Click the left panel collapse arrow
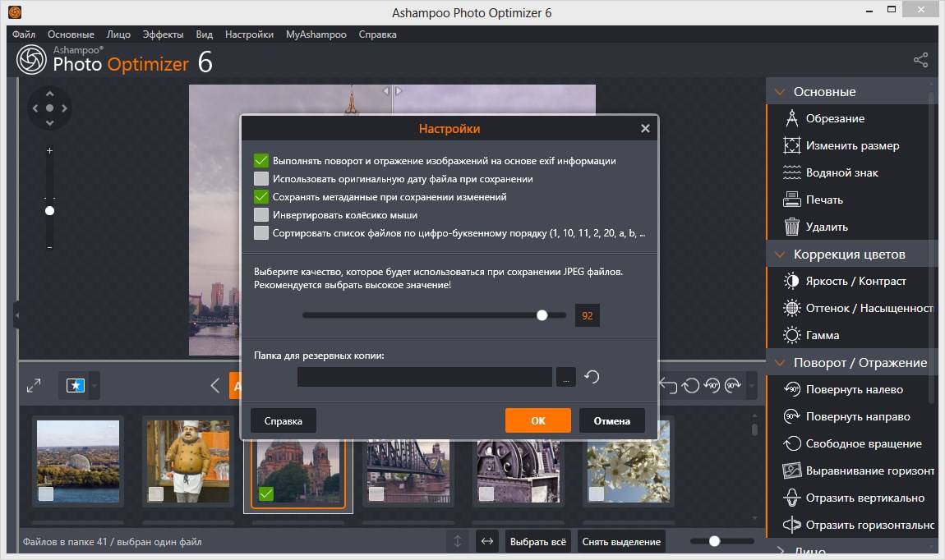This screenshot has width=945, height=560. pyautogui.click(x=17, y=315)
